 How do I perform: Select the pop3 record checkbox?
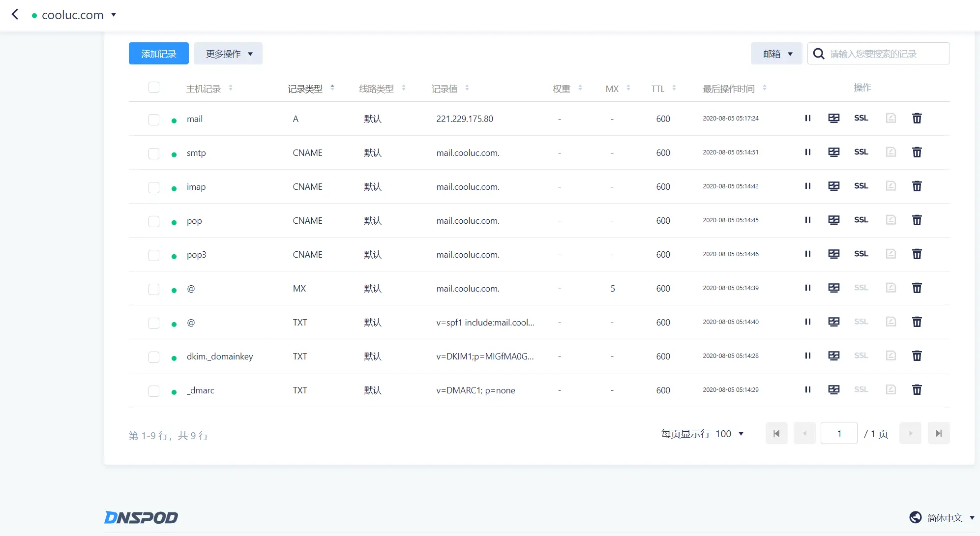154,255
